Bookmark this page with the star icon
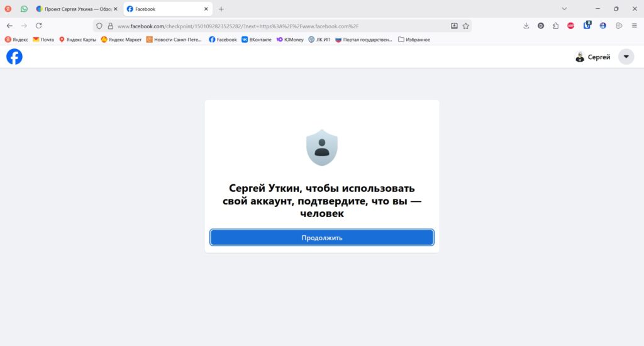The image size is (644, 346). (466, 26)
